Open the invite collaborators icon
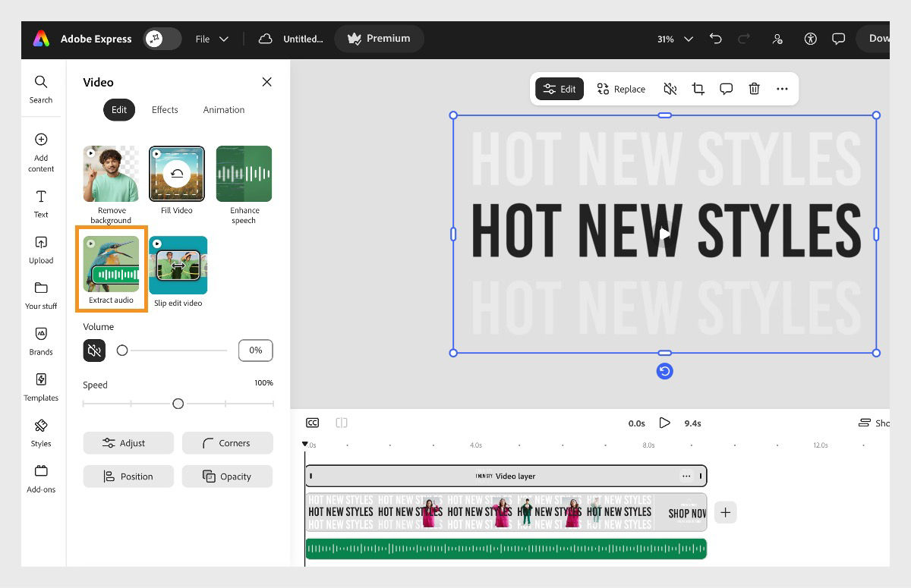This screenshot has height=588, width=911. tap(777, 39)
